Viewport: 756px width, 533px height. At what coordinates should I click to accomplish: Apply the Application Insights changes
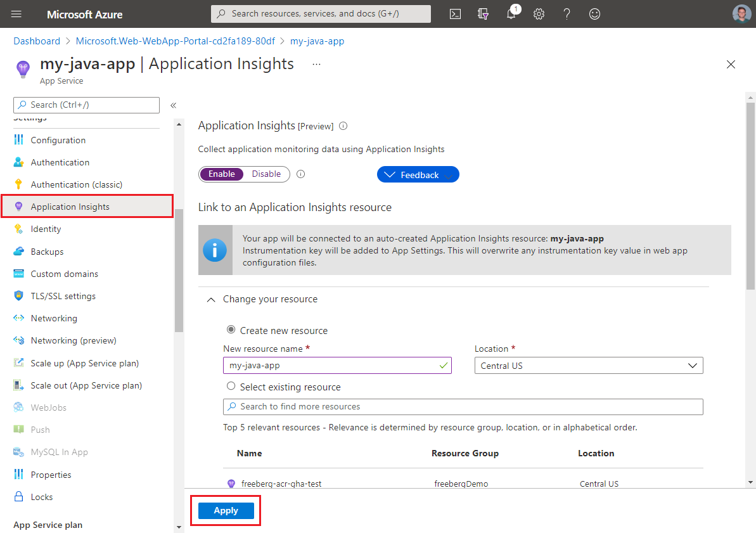pos(226,510)
